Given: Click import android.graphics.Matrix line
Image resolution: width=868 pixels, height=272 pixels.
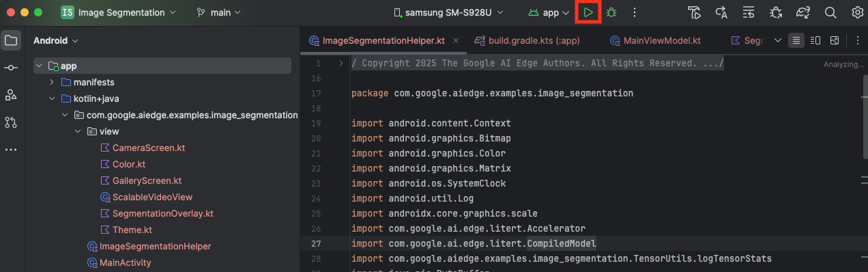Looking at the screenshot, I should [x=431, y=168].
